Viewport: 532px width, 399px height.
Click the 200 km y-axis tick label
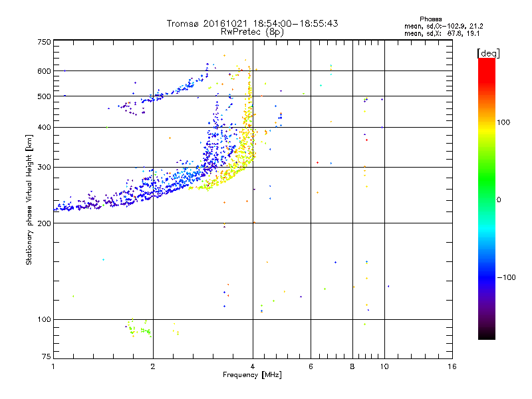[44, 223]
